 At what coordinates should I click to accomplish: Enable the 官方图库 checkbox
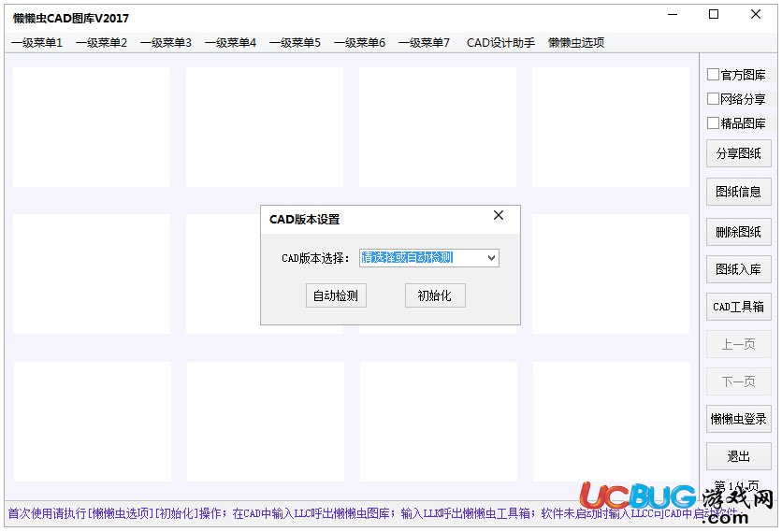[713, 75]
